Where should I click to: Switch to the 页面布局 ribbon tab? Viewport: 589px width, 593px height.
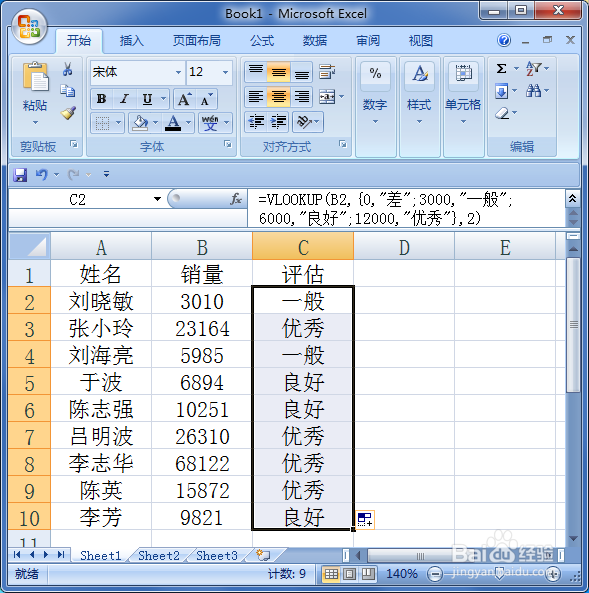pos(197,40)
